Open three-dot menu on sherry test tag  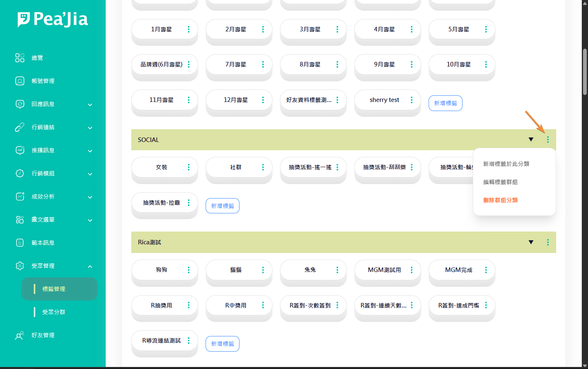point(412,100)
